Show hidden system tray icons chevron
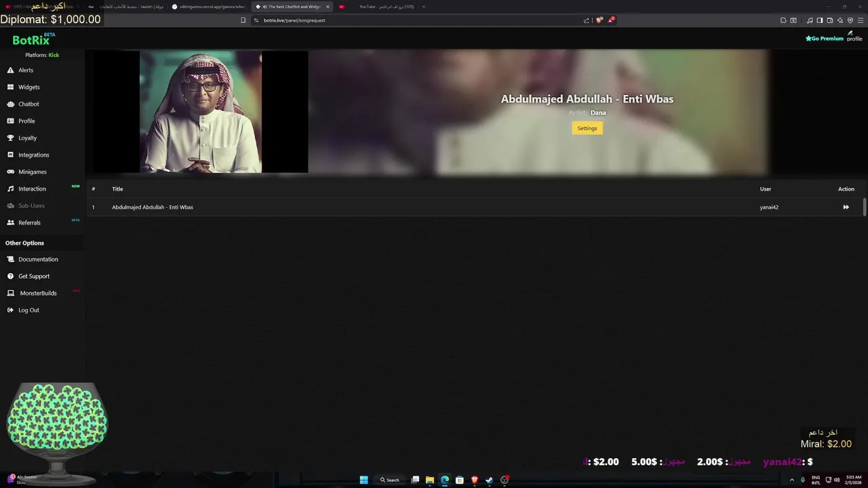The height and width of the screenshot is (488, 868). (791, 480)
